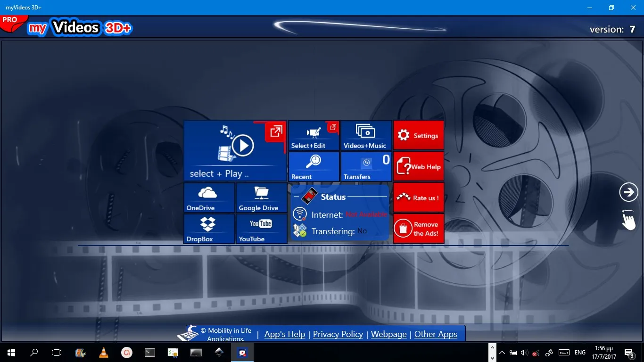Open the Web Help tile

point(418,166)
